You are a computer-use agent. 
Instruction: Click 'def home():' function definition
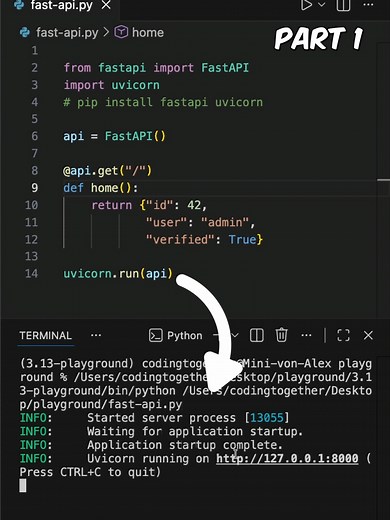pyautogui.click(x=100, y=188)
